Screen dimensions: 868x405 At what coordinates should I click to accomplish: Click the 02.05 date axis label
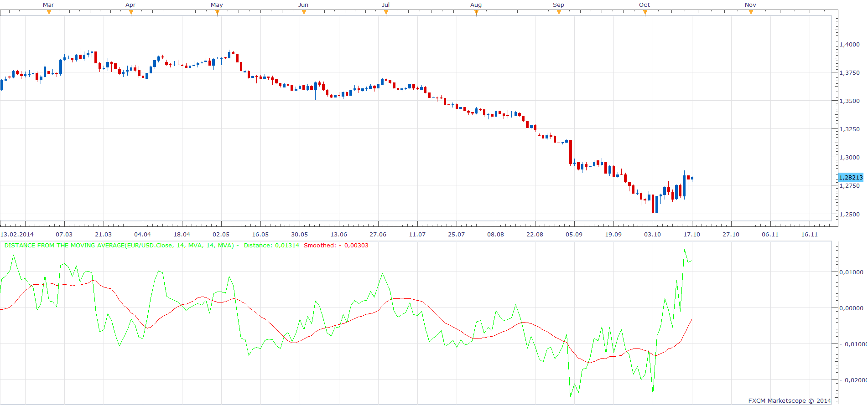click(221, 234)
